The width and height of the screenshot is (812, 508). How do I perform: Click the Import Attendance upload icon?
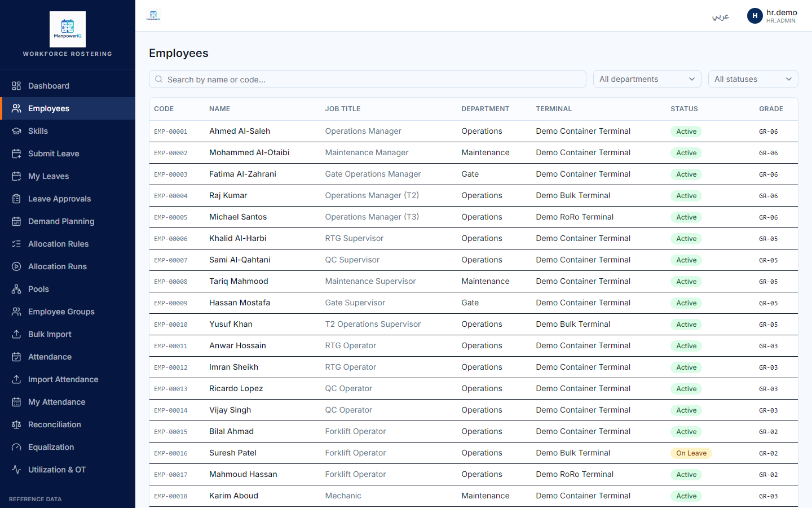tap(16, 379)
